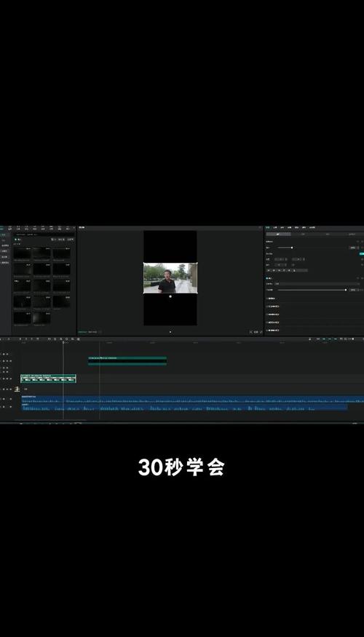364x637 pixels.
Task: Toggle the teal switch in the properties panel
Action: coord(361,253)
